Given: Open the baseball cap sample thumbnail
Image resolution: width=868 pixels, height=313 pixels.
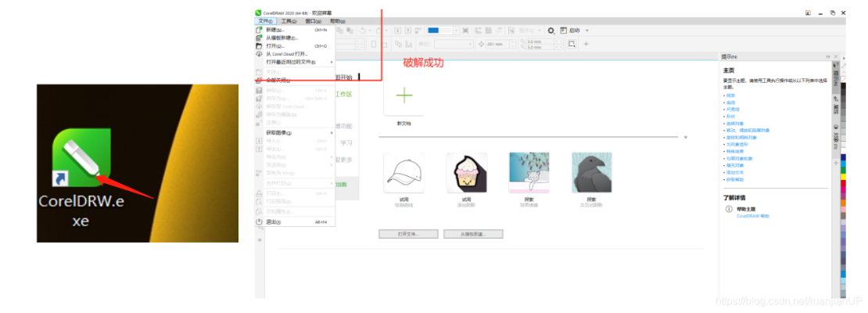Looking at the screenshot, I should tap(404, 172).
